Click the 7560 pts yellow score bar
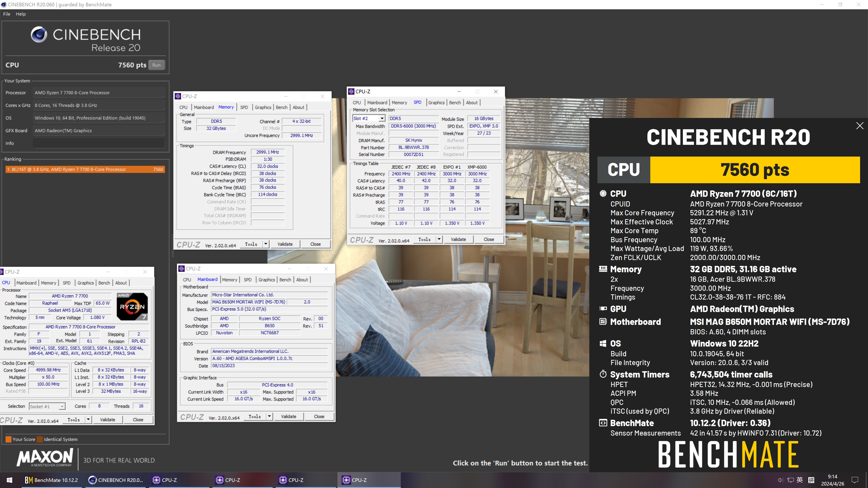Image resolution: width=868 pixels, height=488 pixels. (x=755, y=170)
